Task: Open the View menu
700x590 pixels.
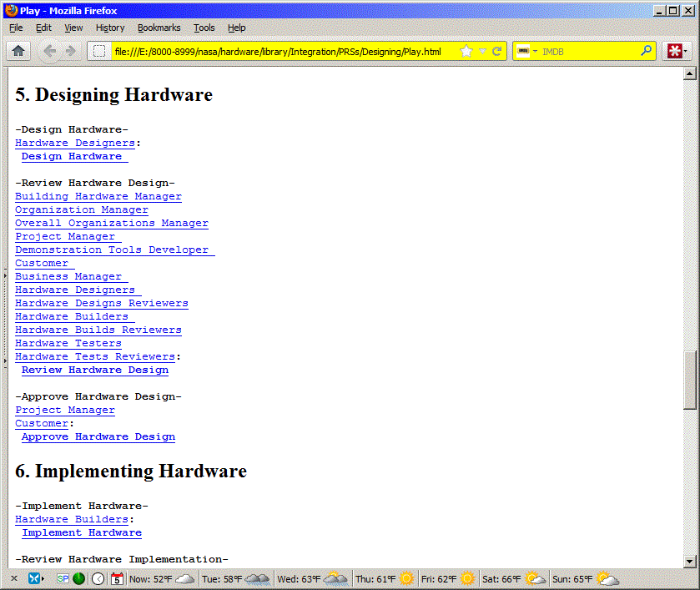Action: pyautogui.click(x=73, y=28)
